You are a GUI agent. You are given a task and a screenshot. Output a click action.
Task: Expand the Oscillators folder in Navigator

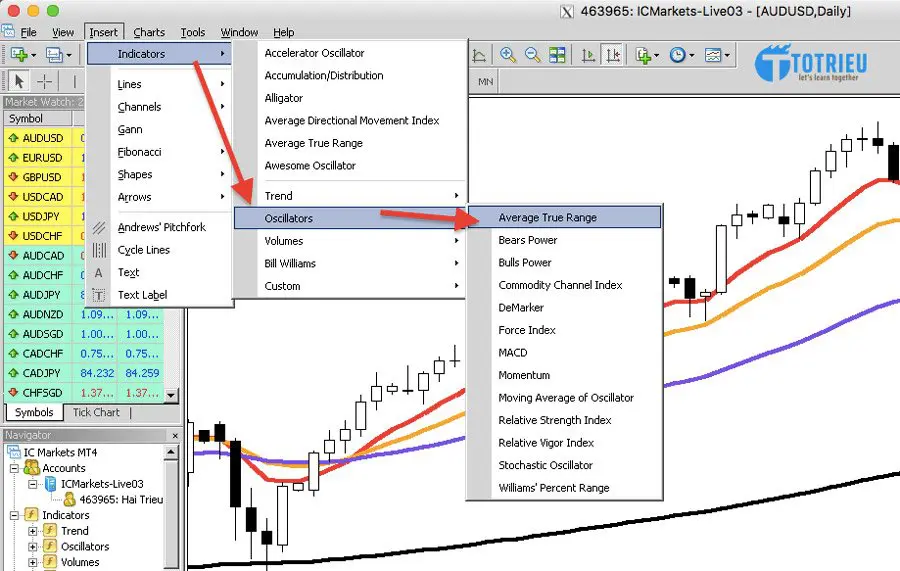click(33, 547)
